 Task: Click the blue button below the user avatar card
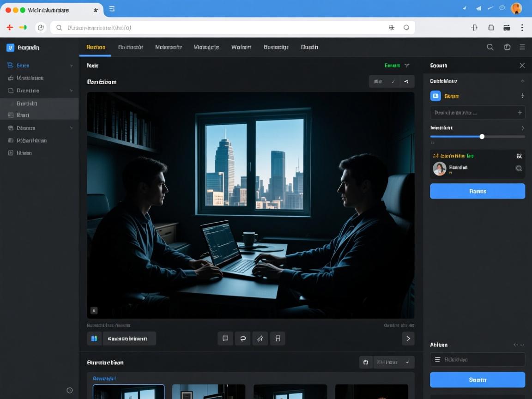coord(477,191)
